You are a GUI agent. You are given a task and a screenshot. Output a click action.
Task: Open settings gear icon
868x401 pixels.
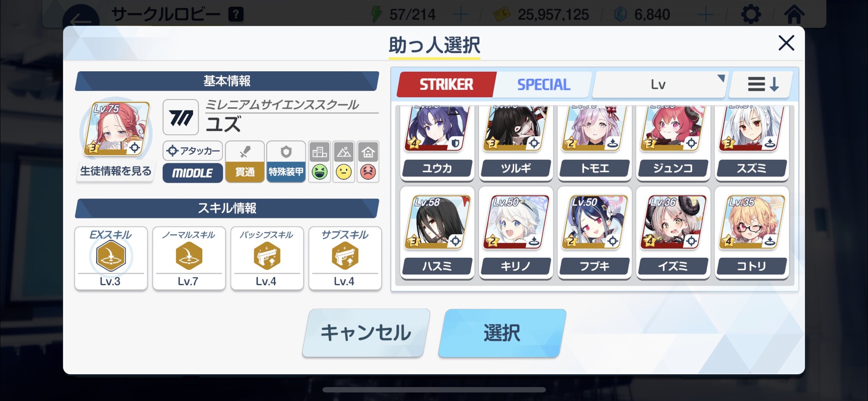tap(751, 14)
